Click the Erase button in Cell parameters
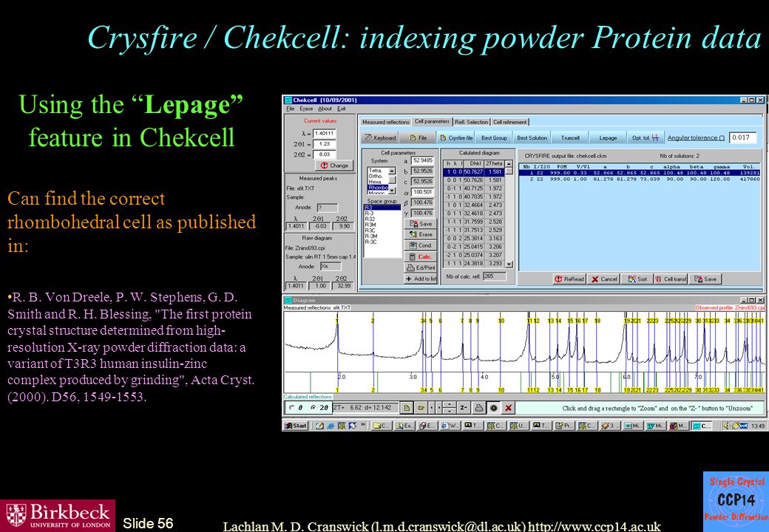 [421, 235]
